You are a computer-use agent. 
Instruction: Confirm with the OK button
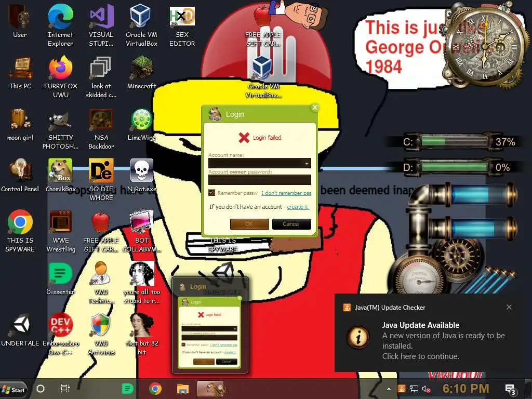tap(249, 224)
